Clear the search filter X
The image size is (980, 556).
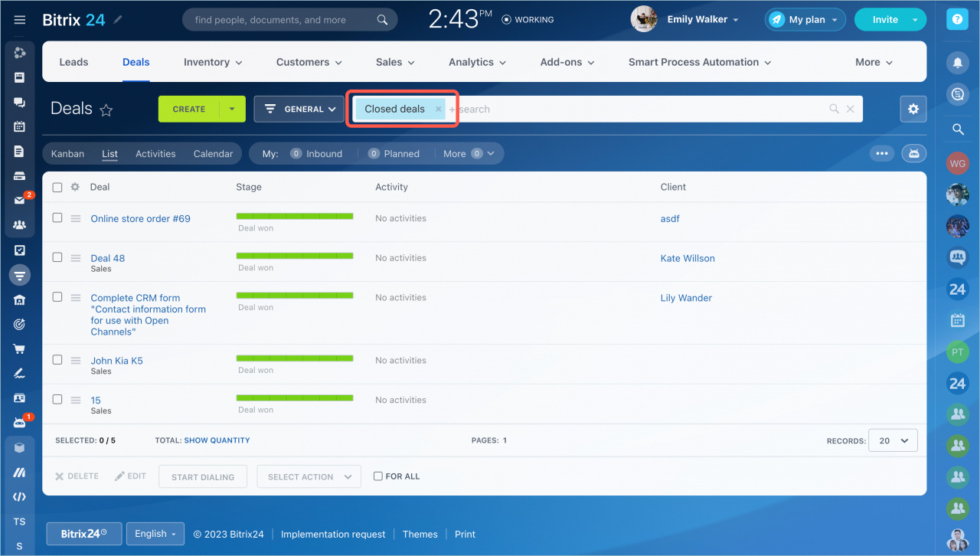coord(850,110)
